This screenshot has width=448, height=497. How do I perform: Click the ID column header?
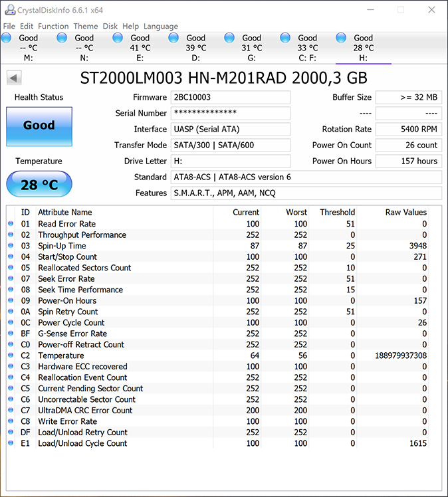(25, 213)
